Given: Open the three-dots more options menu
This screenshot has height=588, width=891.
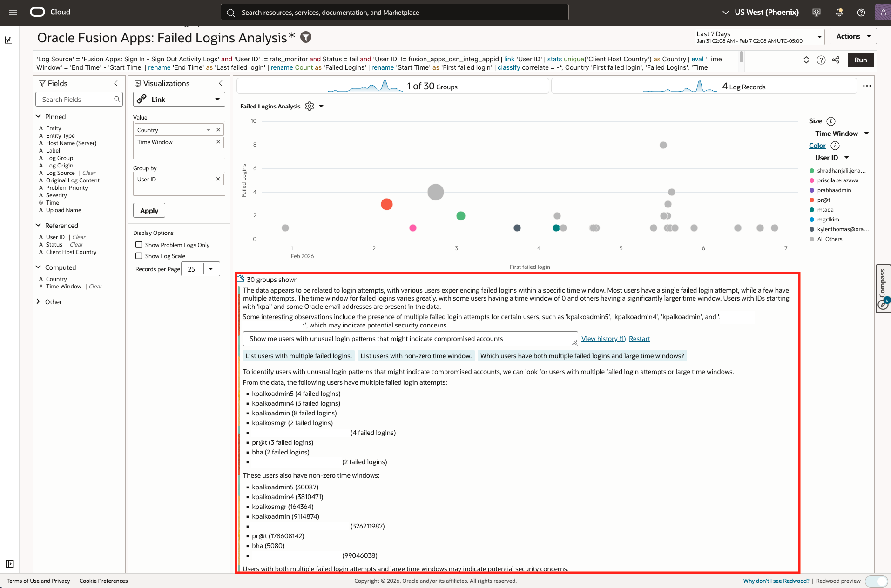Looking at the screenshot, I should pyautogui.click(x=866, y=86).
